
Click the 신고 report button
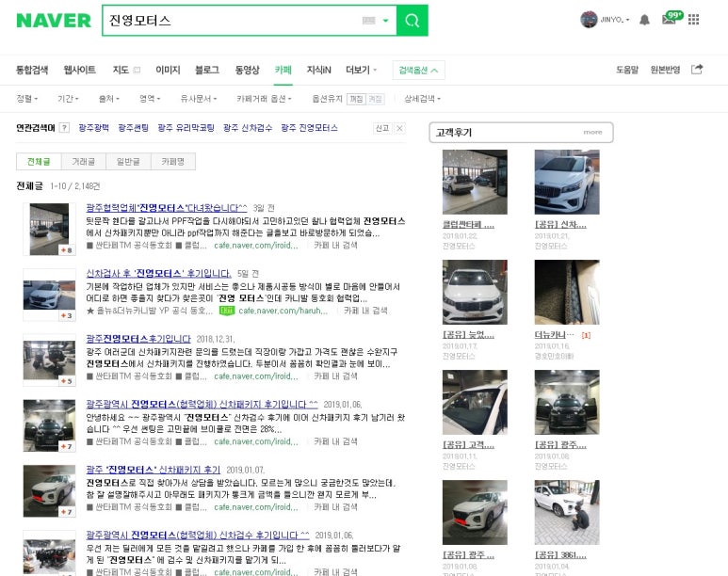(382, 128)
